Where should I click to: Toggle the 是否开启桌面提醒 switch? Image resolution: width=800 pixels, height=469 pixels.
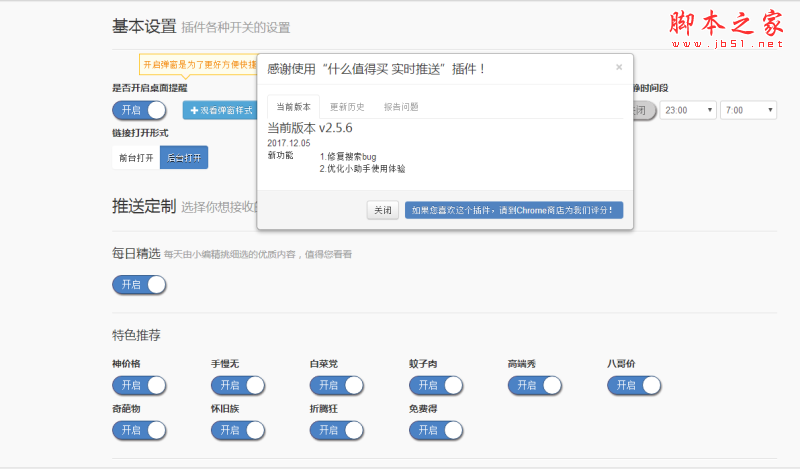pos(139,110)
